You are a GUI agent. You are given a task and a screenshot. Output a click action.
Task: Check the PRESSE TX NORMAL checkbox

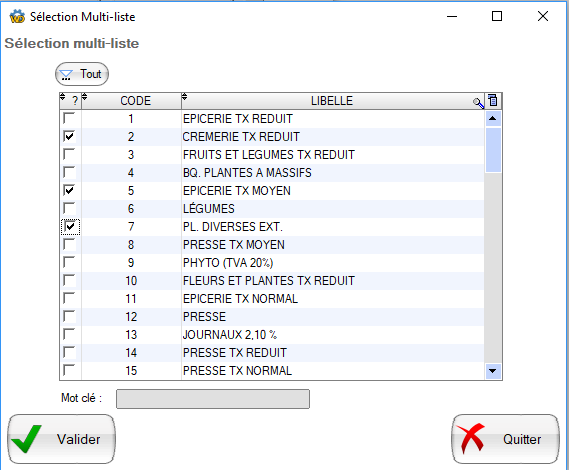[x=69, y=370]
